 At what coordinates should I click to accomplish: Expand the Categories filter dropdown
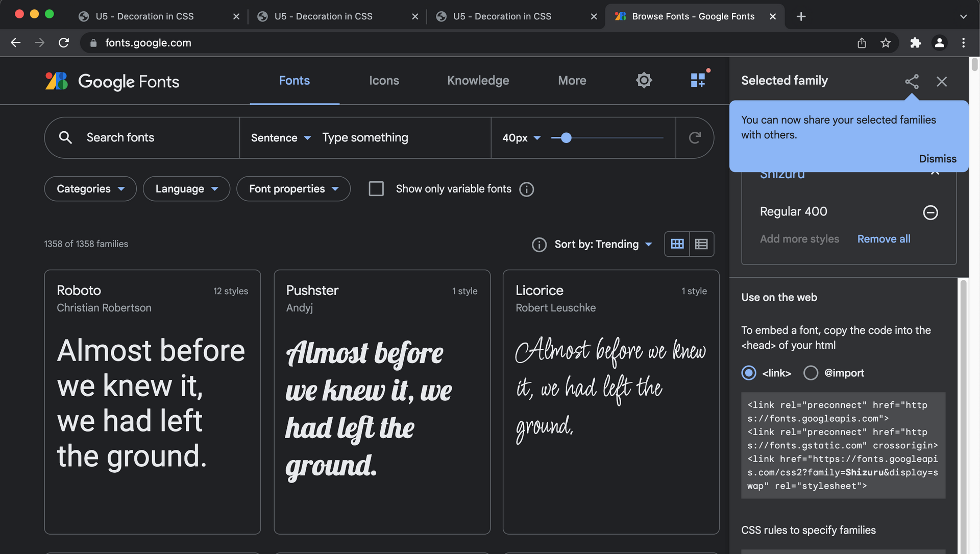(x=90, y=189)
